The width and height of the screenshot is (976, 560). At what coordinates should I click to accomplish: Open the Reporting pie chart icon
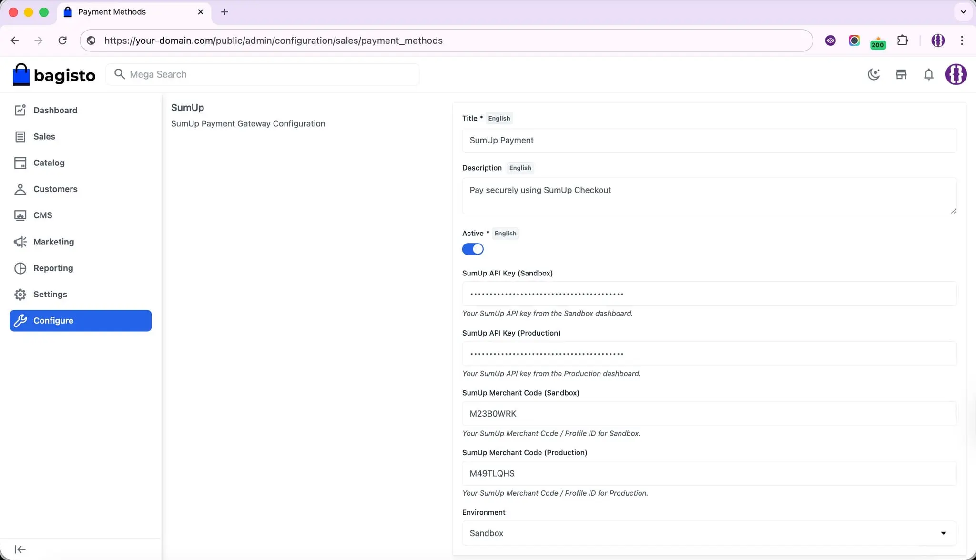(20, 268)
